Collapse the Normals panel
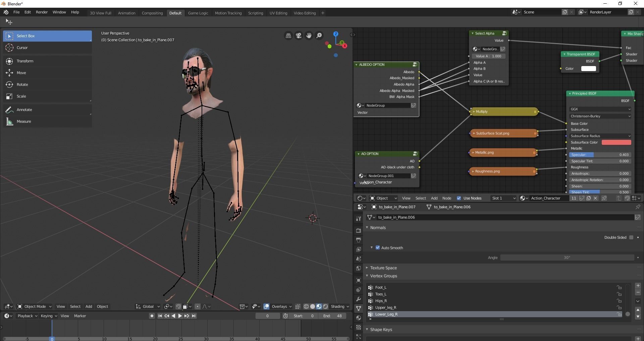The height and width of the screenshot is (341, 644). [367, 228]
